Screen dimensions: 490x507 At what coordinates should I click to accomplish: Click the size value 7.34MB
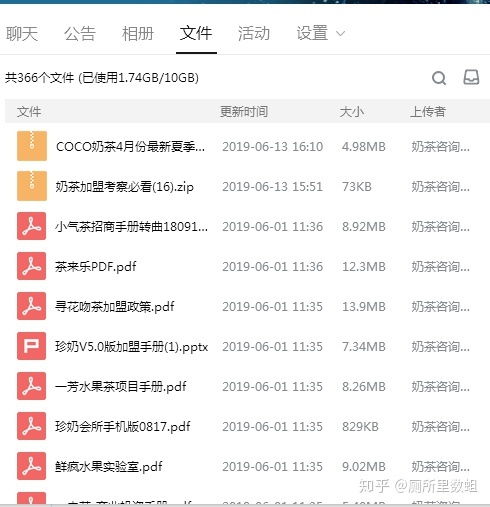364,347
